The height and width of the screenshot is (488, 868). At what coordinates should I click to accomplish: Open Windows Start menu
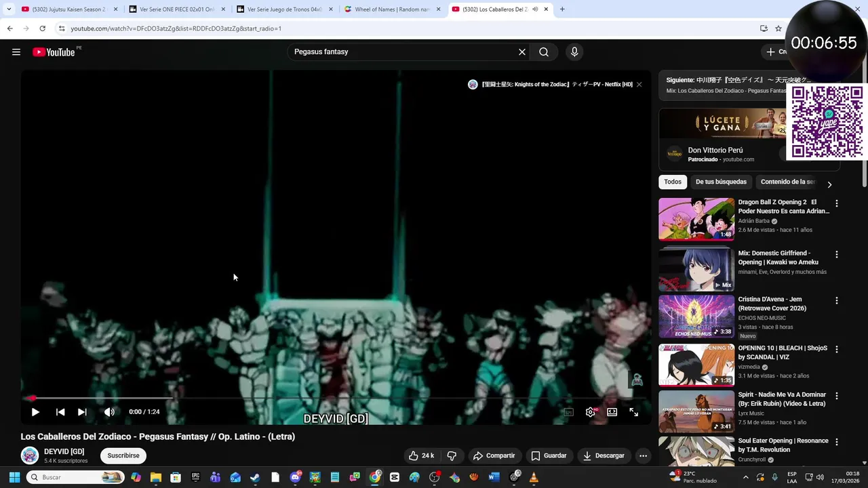[x=14, y=477]
